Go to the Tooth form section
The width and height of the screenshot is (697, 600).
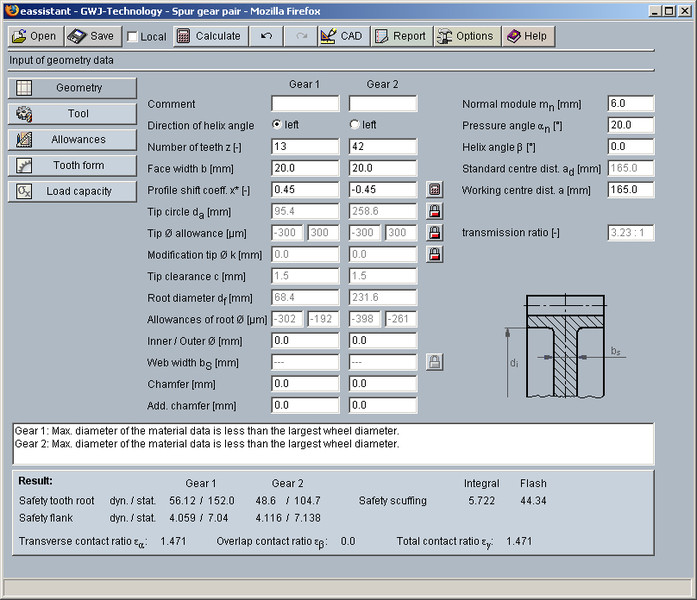point(71,165)
